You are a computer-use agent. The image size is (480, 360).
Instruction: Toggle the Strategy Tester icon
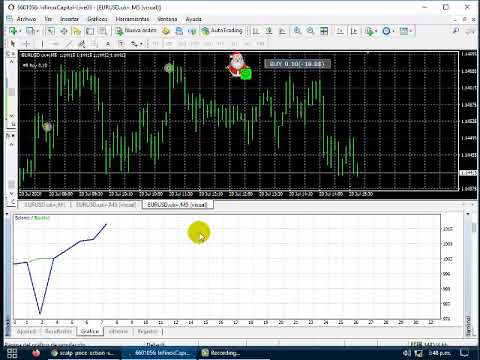[103, 31]
